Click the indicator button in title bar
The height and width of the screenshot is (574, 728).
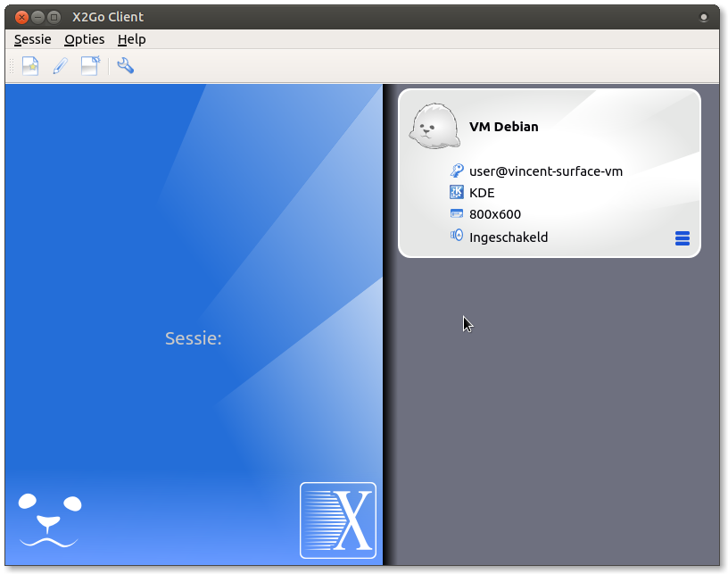tap(704, 17)
